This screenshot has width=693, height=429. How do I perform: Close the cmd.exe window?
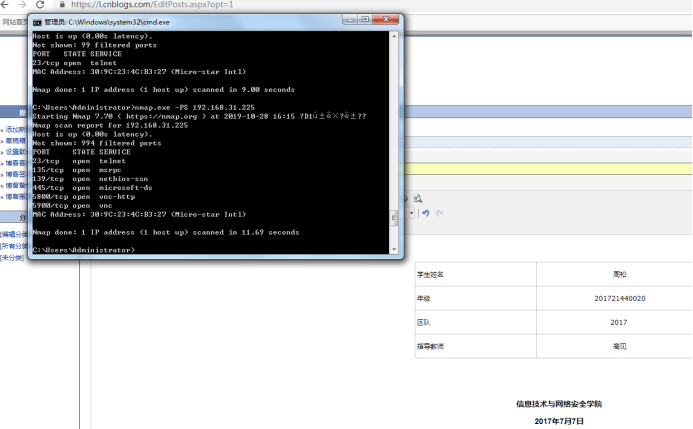[386, 19]
